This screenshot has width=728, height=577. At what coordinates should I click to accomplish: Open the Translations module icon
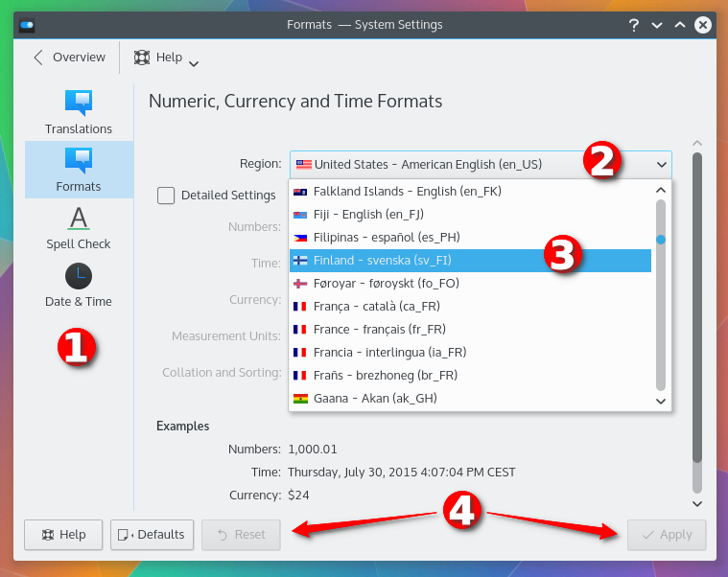78,102
